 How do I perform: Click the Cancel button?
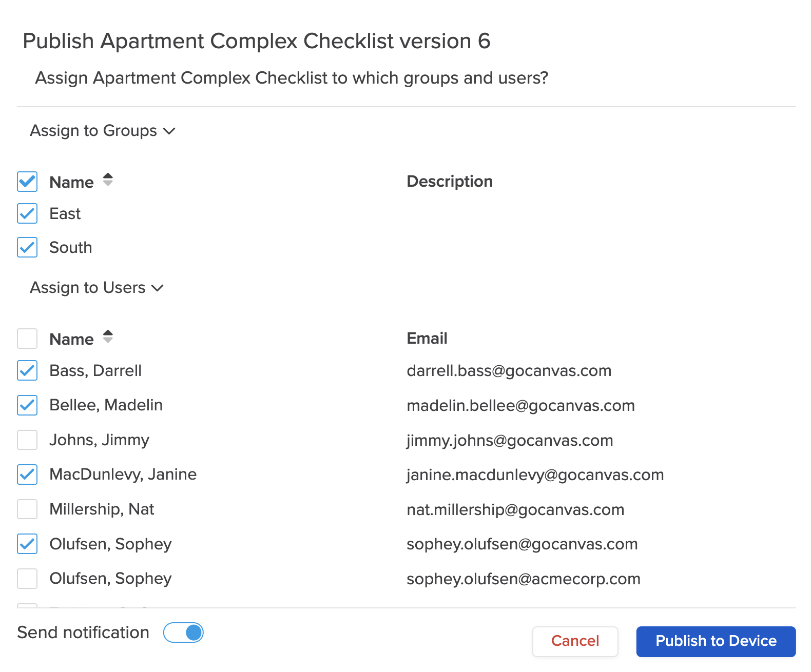[575, 641]
